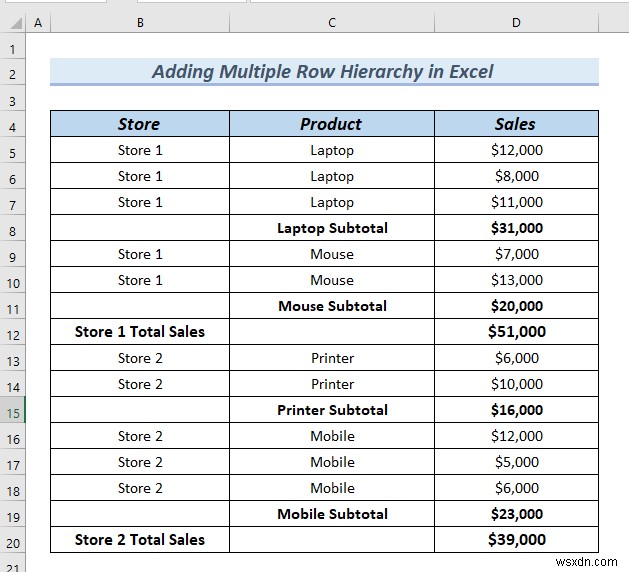Screen dimensions: 629x572
Task: Select the Mouse cell in row 9
Action: (x=332, y=254)
